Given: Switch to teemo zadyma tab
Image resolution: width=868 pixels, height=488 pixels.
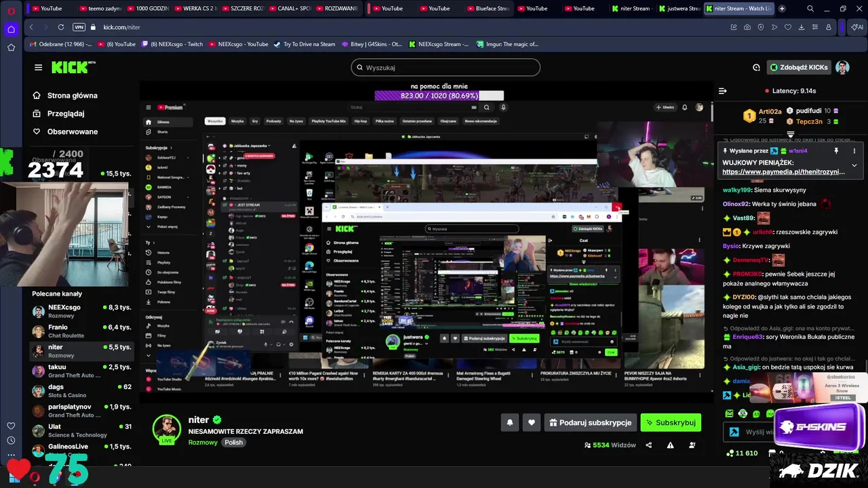Looking at the screenshot, I should (100, 9).
